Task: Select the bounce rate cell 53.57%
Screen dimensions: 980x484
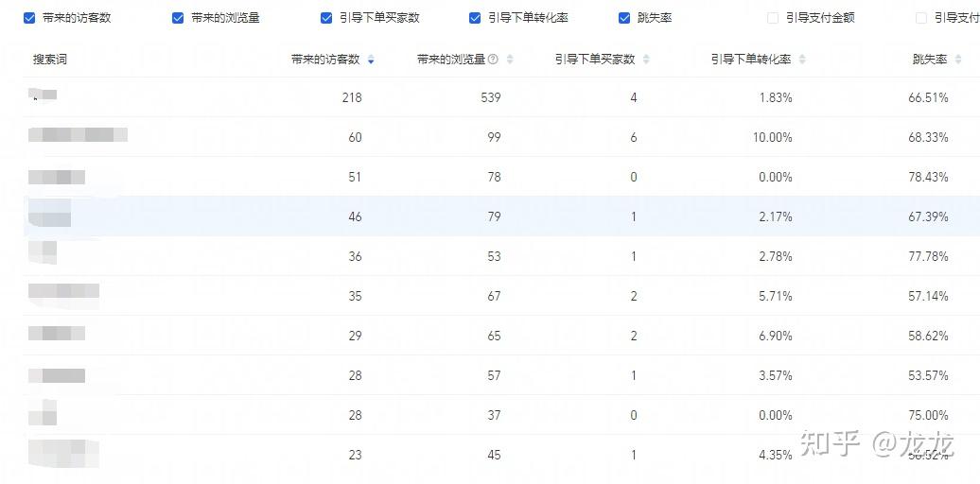Action: click(x=928, y=375)
